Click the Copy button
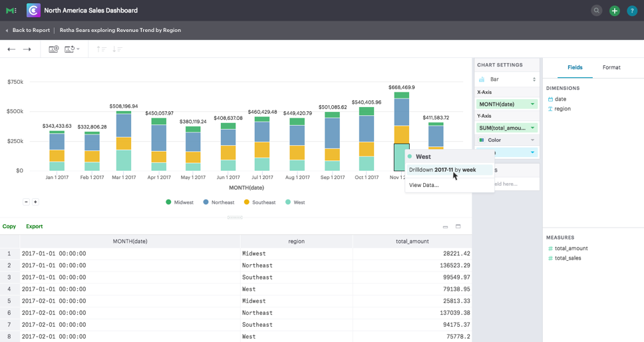The height and width of the screenshot is (342, 644). 9,226
